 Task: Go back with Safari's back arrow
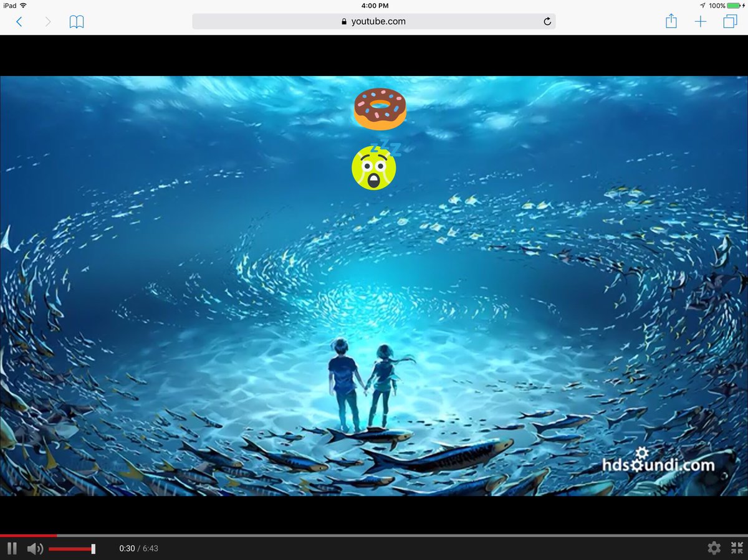pos(19,22)
